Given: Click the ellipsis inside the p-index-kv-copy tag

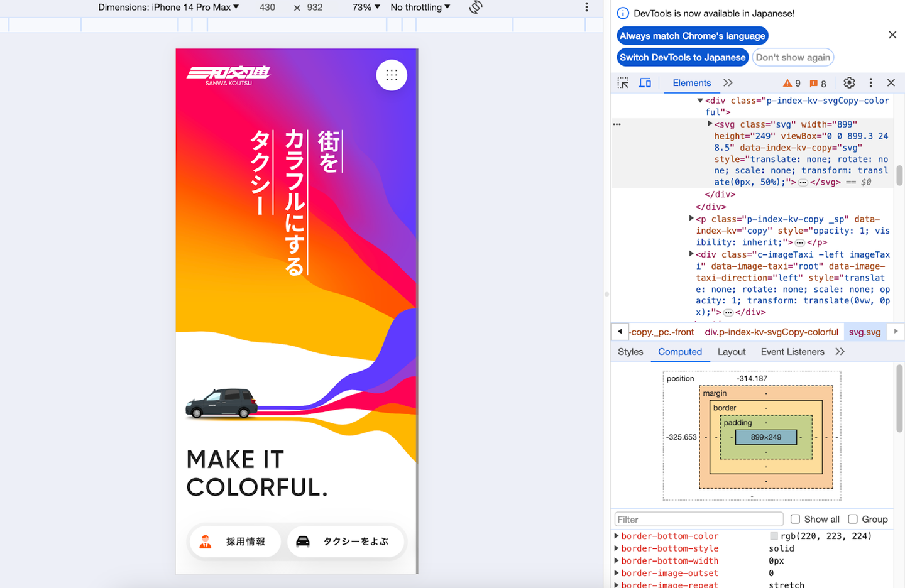Looking at the screenshot, I should 799,242.
